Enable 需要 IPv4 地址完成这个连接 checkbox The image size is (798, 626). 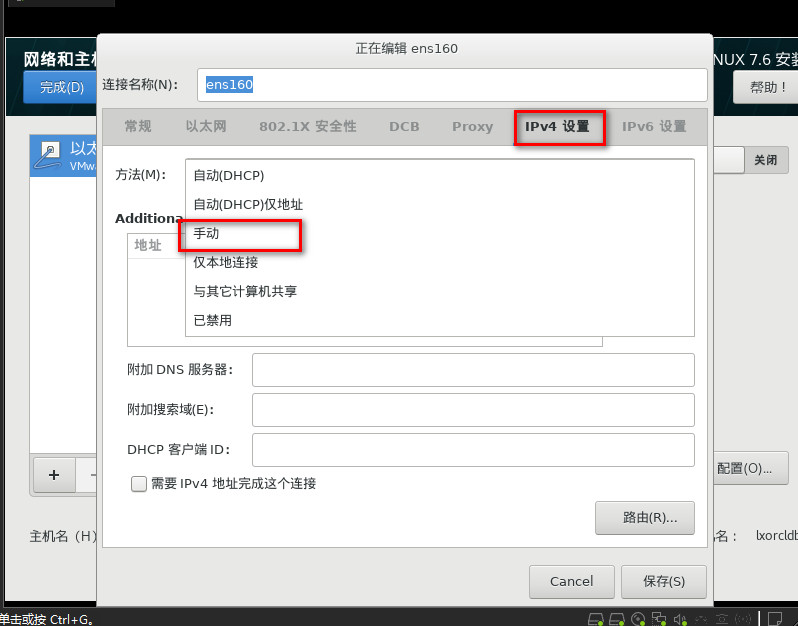coord(140,484)
